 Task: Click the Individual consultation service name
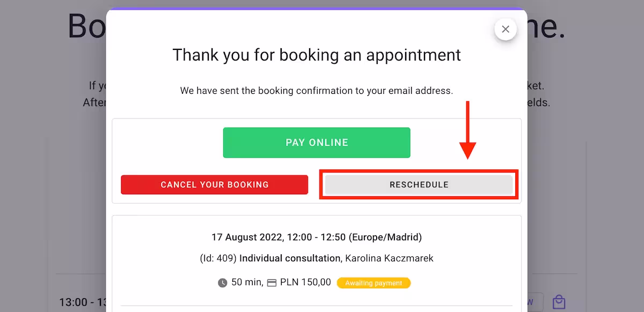290,258
